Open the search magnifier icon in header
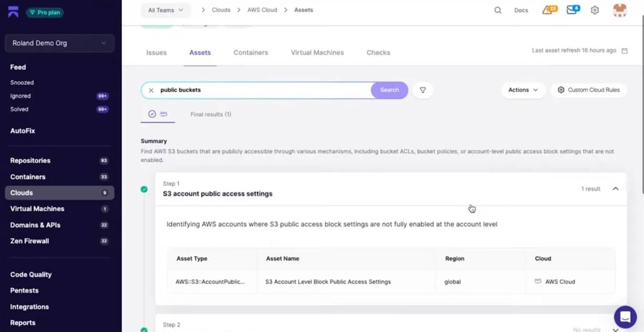Viewport: 644px width, 332px height. pos(498,10)
